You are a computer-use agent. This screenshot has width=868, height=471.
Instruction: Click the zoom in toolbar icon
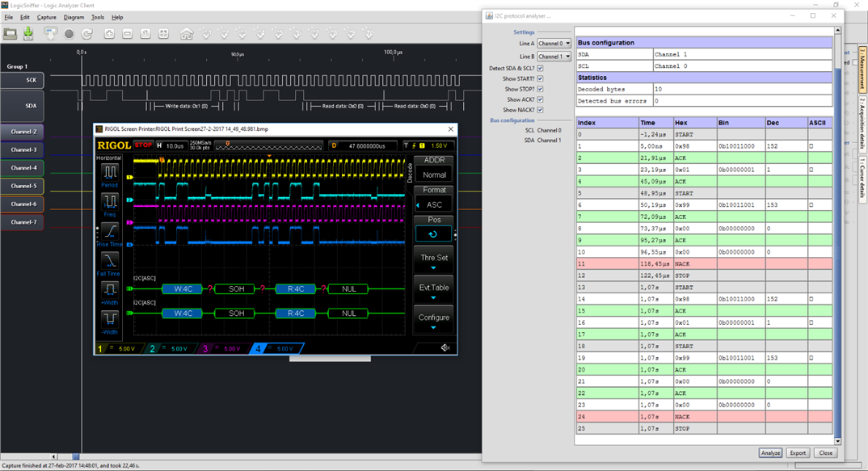109,34
